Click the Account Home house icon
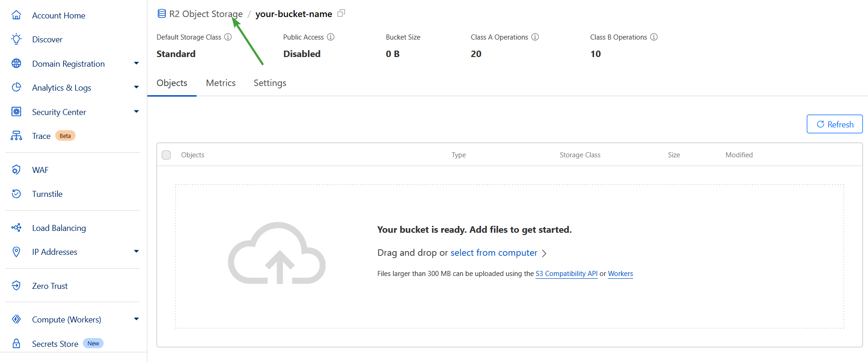 16,15
